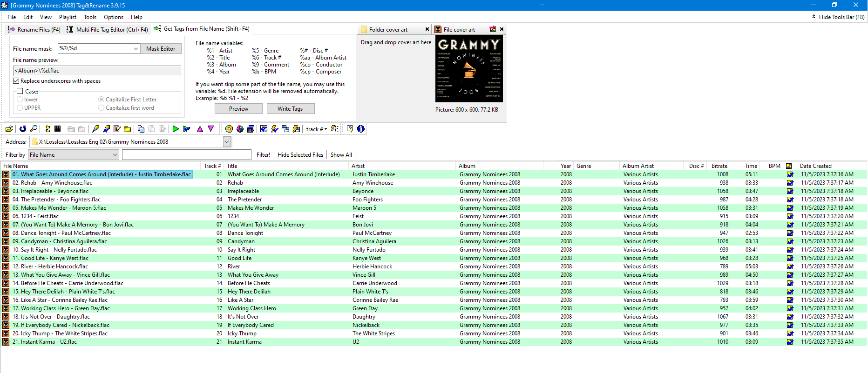Sort by the Bitrate column header
Image resolution: width=868 pixels, height=373 pixels.
[719, 166]
